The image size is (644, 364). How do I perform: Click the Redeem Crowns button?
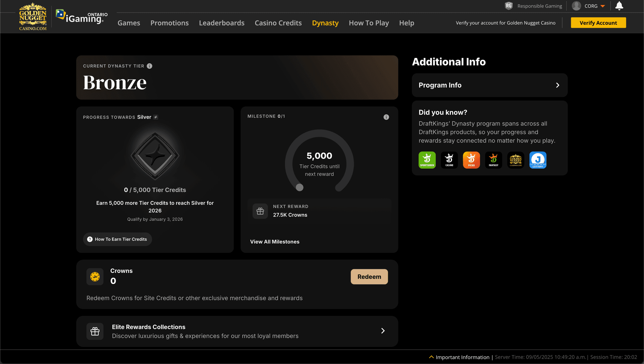pyautogui.click(x=369, y=277)
